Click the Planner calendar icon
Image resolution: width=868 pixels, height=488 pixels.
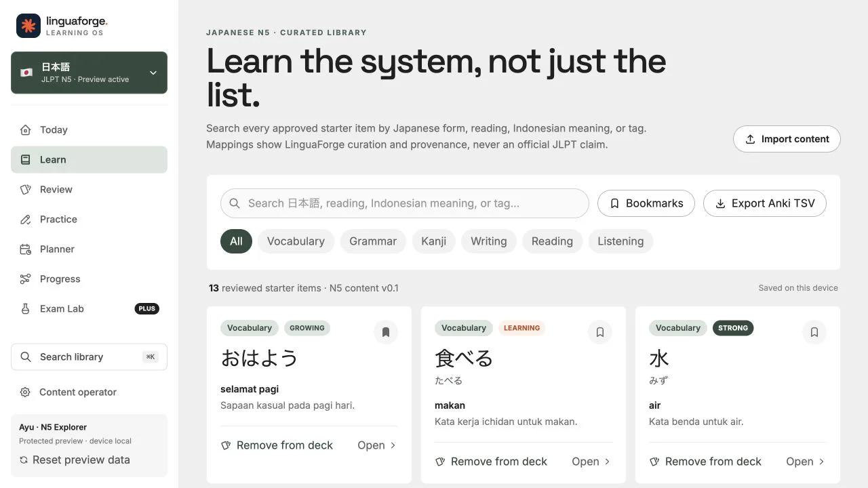coord(26,249)
